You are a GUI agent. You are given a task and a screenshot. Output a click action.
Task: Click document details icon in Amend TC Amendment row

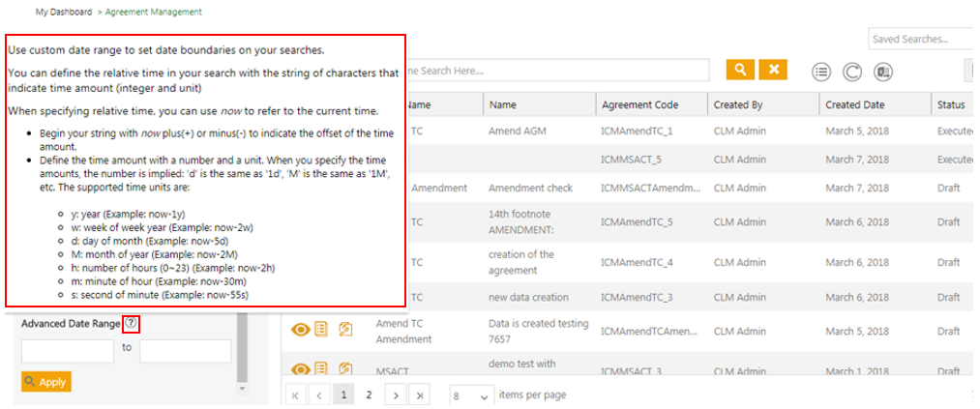[x=321, y=331]
